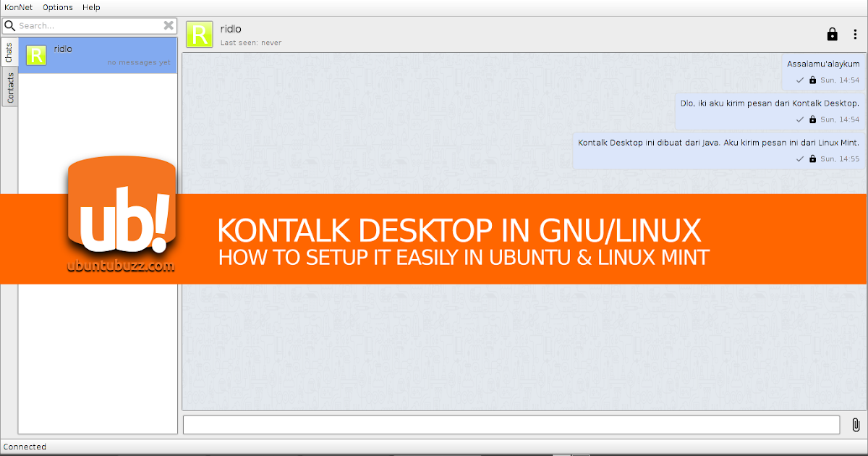Click the checkmark on Sun, 14:55 message
The width and height of the screenshot is (868, 456).
tap(800, 159)
